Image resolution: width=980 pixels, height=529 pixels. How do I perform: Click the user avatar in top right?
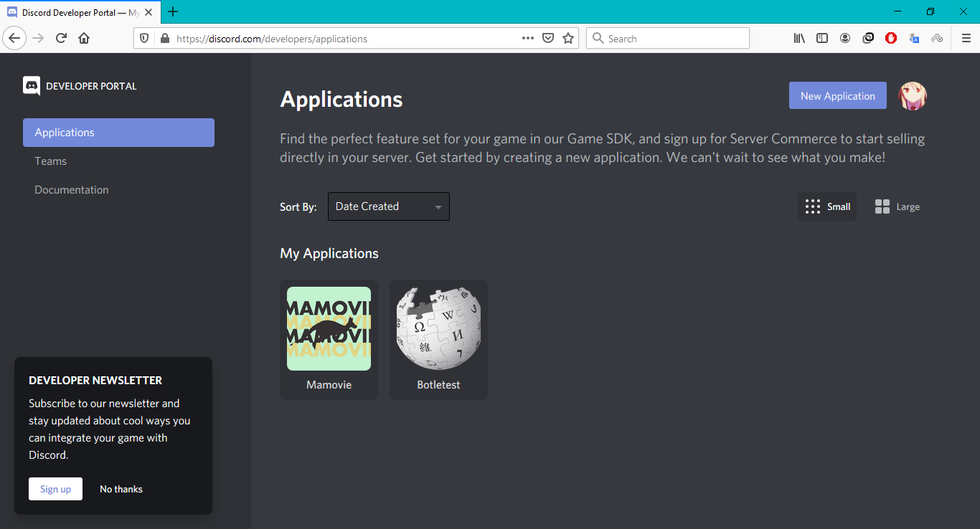[913, 96]
